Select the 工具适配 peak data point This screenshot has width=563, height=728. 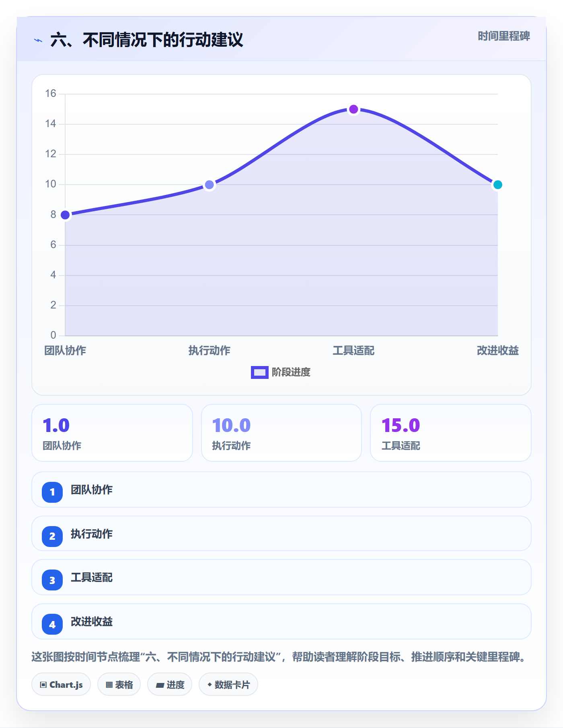pos(353,109)
